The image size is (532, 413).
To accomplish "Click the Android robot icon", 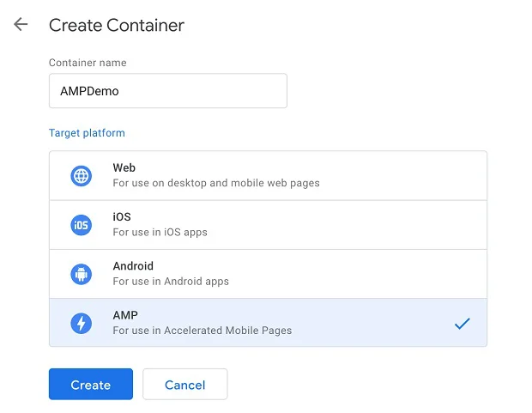I will 81,274.
